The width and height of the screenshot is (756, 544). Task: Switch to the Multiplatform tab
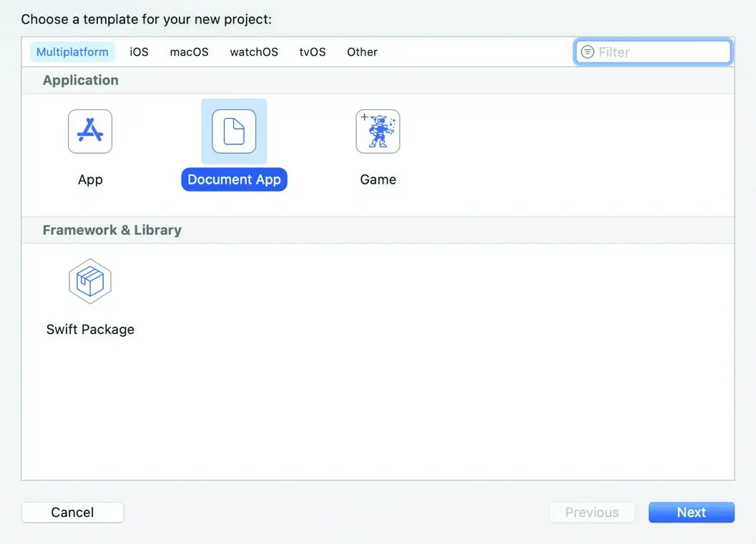pos(72,52)
